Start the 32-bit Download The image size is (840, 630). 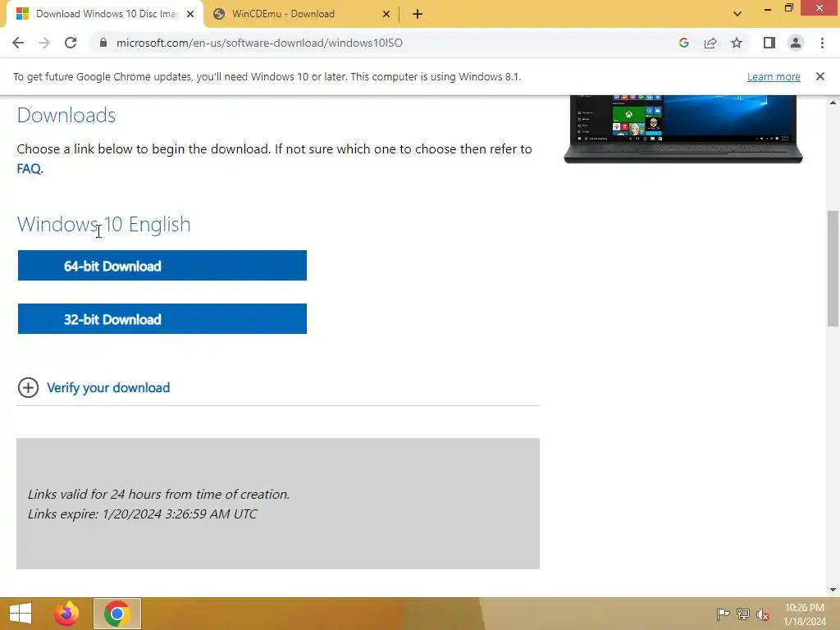click(x=162, y=319)
